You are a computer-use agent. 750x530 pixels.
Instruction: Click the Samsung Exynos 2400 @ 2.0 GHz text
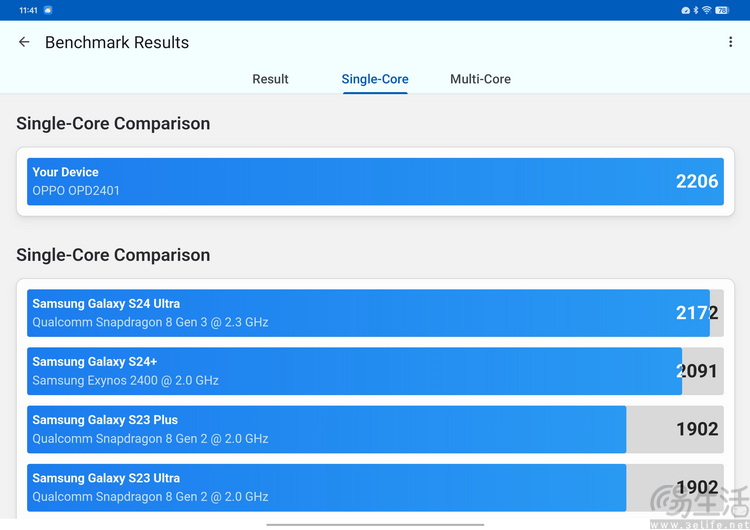click(125, 381)
